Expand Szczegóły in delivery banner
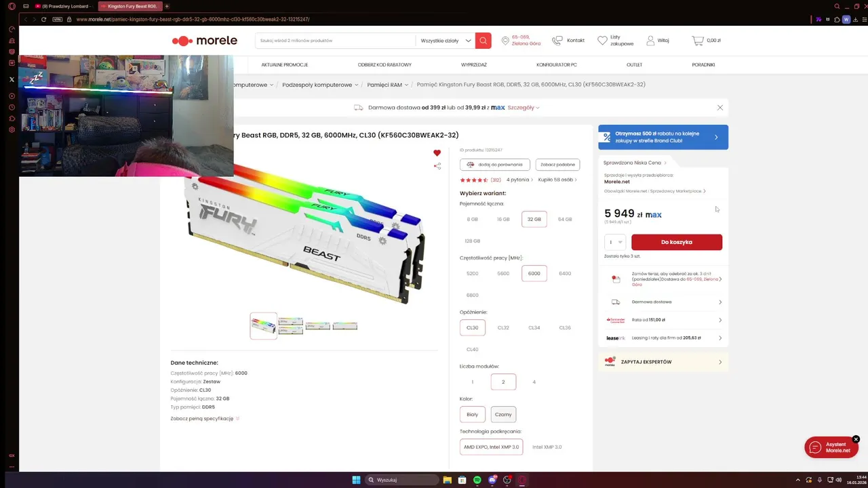Screen dimensions: 868x488 tap(524, 107)
